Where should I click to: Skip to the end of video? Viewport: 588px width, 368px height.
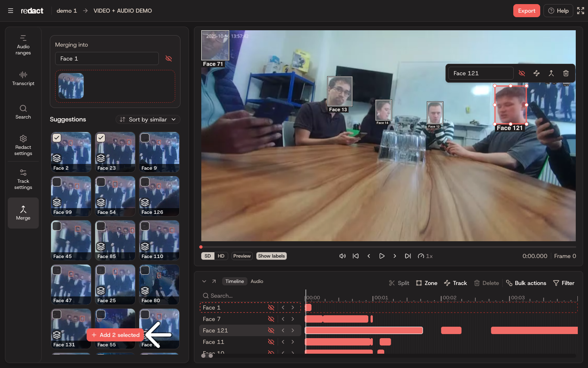[408, 256]
